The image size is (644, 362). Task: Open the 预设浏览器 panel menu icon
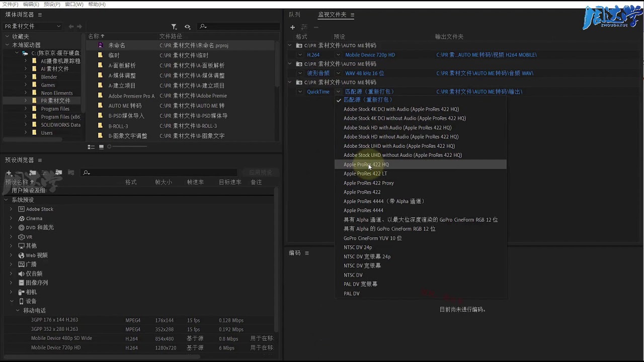tap(40, 160)
